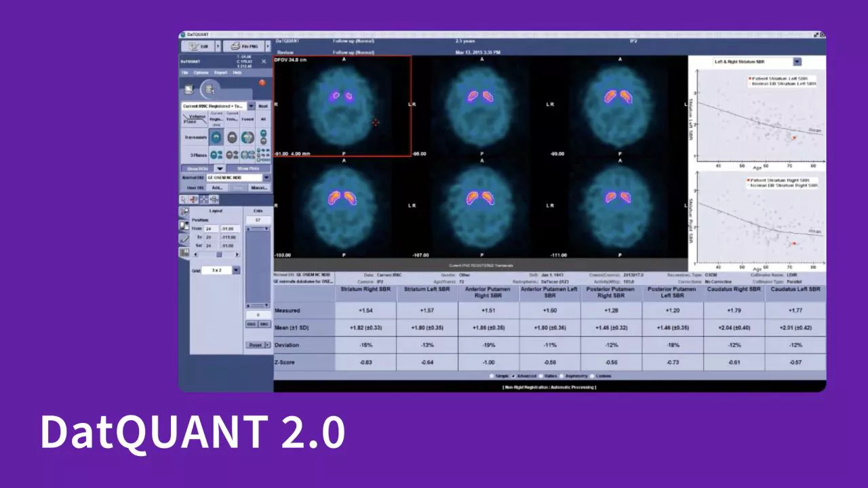Select 3 Planes Current Template icon
The height and width of the screenshot is (488, 868).
click(232, 155)
